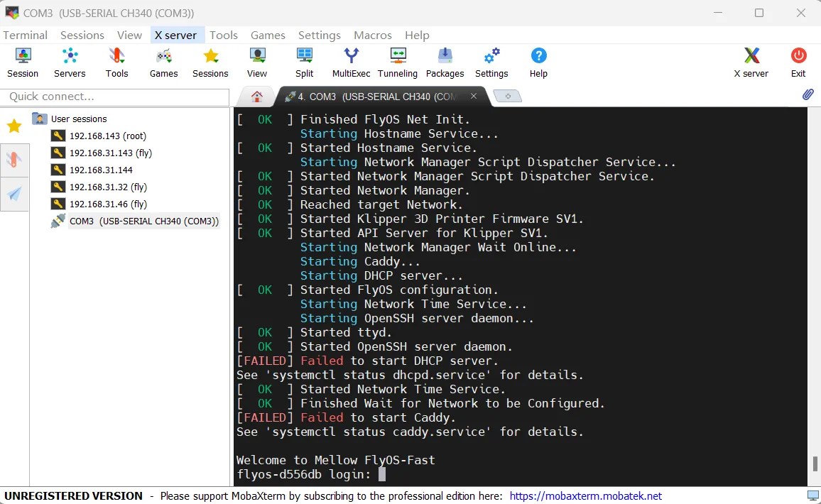Viewport: 821px width, 504px height.
Task: Open the Sessions menu
Action: pyautogui.click(x=82, y=35)
